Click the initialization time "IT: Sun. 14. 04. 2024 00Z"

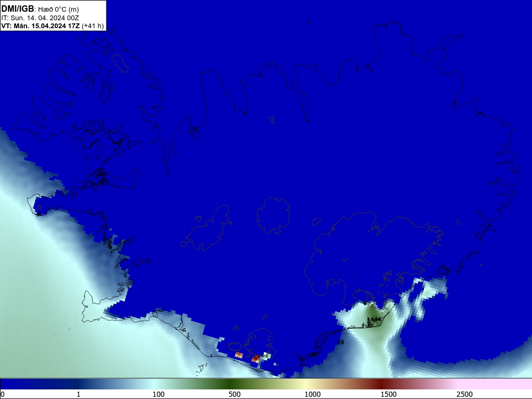[40, 18]
